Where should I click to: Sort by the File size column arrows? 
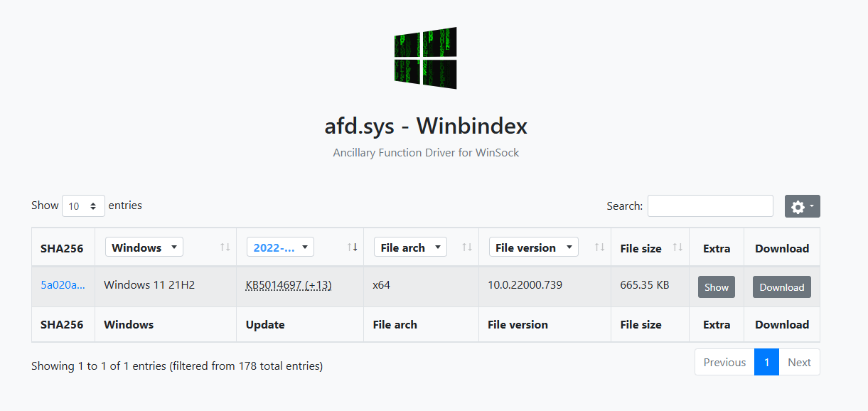point(678,247)
